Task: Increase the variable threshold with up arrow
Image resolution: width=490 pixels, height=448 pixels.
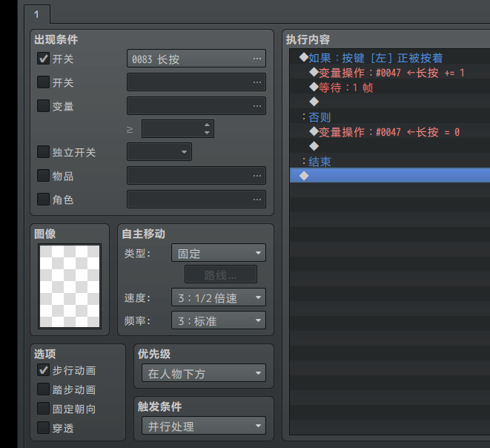Action: [x=207, y=125]
